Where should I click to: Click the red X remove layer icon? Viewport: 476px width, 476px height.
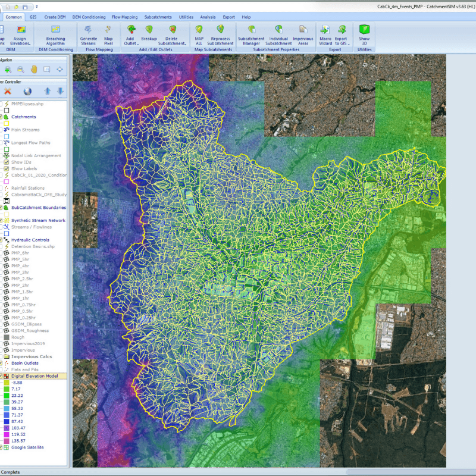pyautogui.click(x=8, y=91)
